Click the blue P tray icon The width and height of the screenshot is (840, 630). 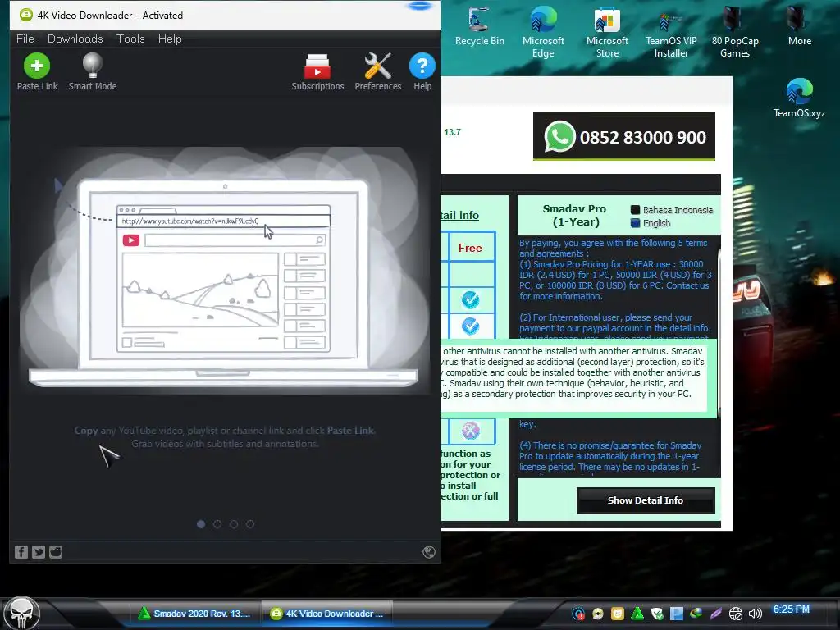(x=677, y=614)
